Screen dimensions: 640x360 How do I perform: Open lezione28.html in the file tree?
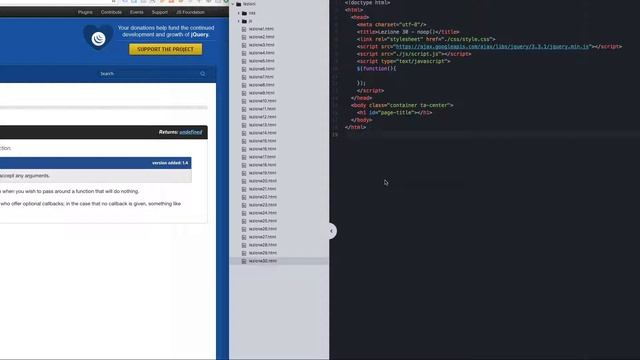(262, 245)
